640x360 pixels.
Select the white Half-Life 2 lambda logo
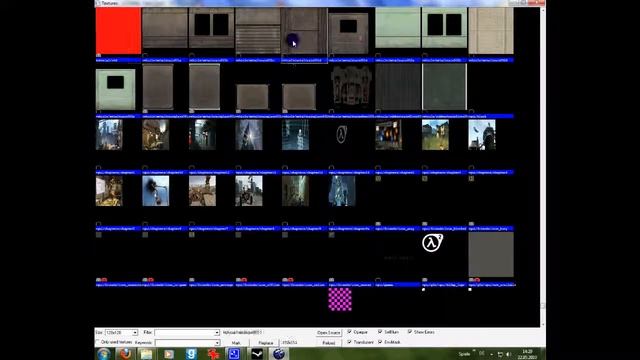pos(432,243)
